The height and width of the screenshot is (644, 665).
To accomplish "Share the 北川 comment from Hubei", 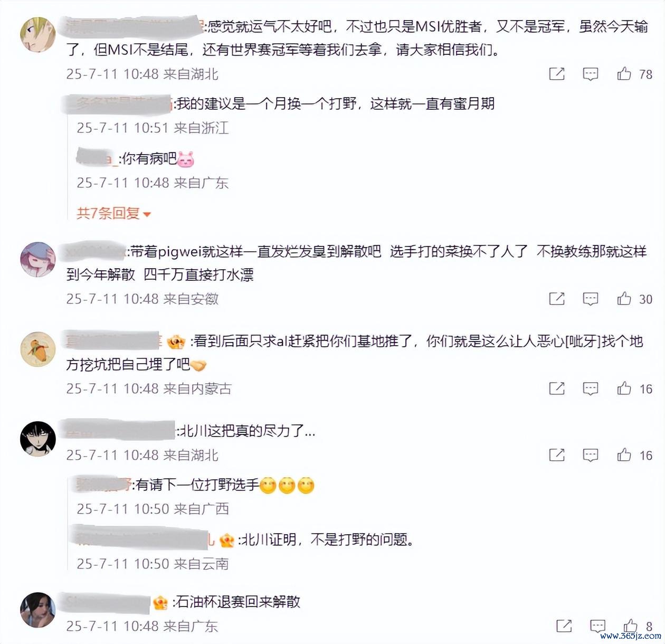I will pyautogui.click(x=557, y=455).
